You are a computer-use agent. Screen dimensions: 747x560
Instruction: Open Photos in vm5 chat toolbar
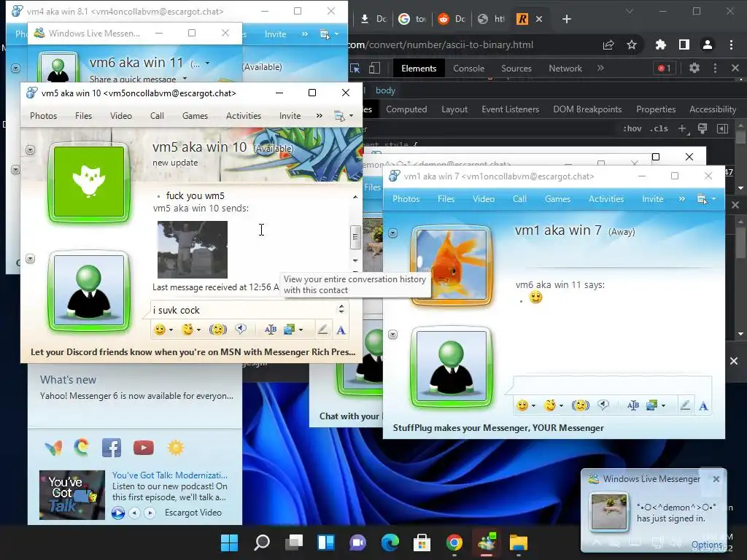[43, 116]
